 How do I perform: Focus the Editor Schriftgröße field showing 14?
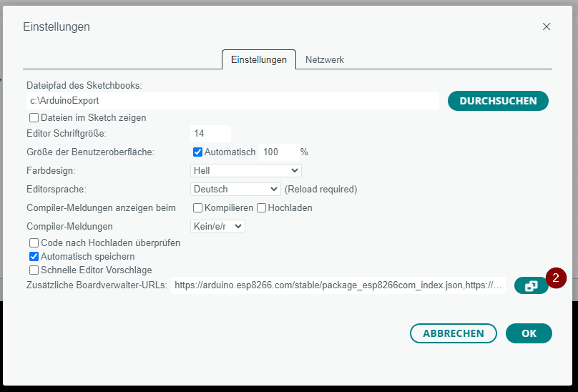[210, 134]
